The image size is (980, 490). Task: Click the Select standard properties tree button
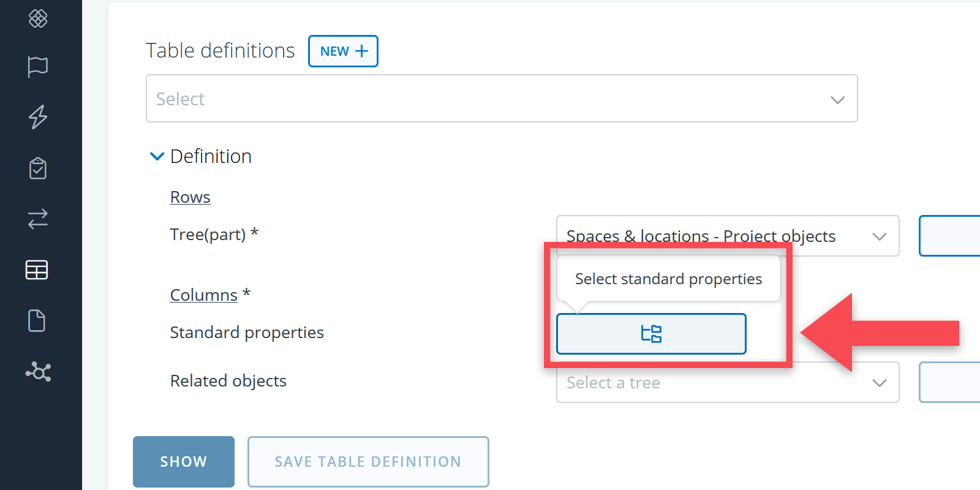pos(650,334)
